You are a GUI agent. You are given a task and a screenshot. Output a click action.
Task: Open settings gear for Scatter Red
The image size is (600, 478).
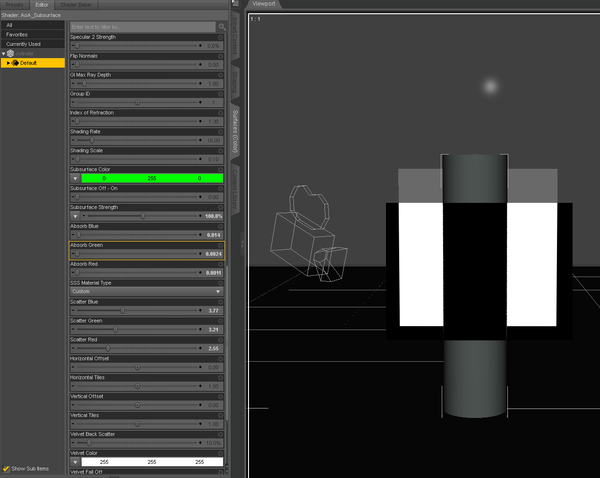tap(220, 340)
